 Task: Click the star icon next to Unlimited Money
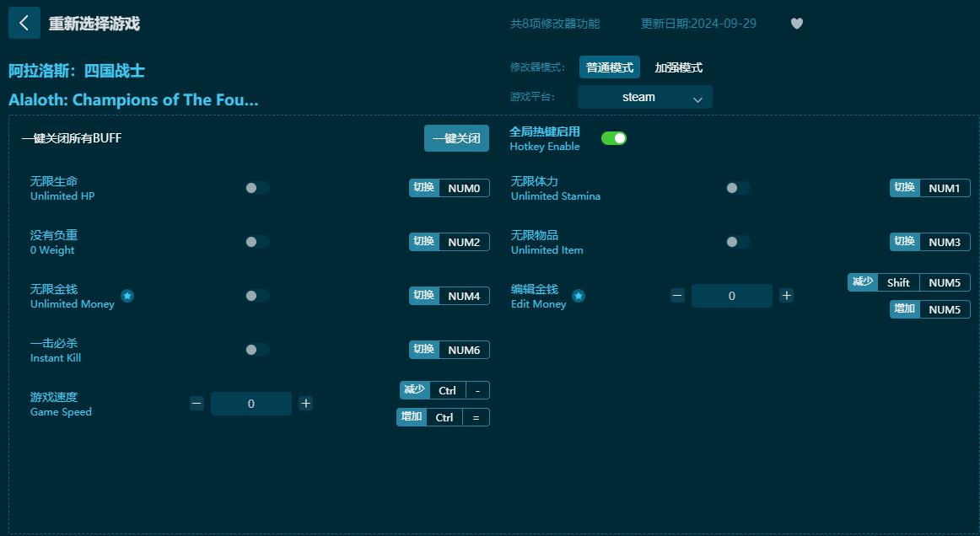coord(127,296)
